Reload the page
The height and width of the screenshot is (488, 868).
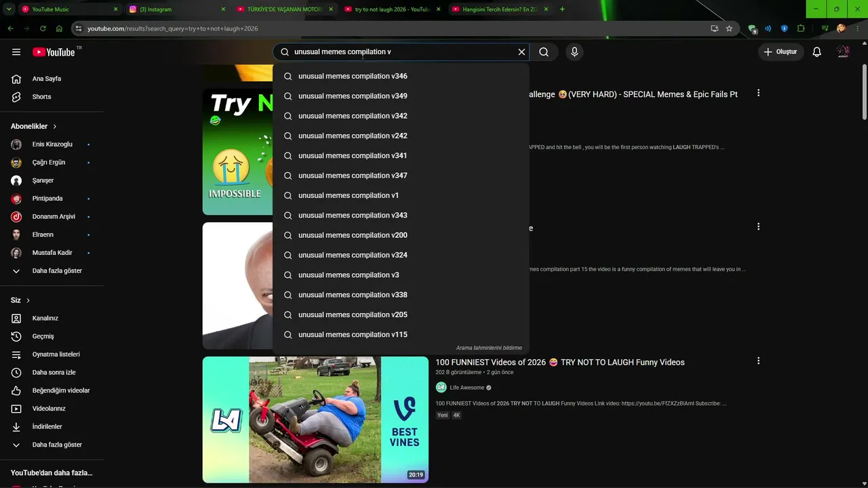[43, 28]
